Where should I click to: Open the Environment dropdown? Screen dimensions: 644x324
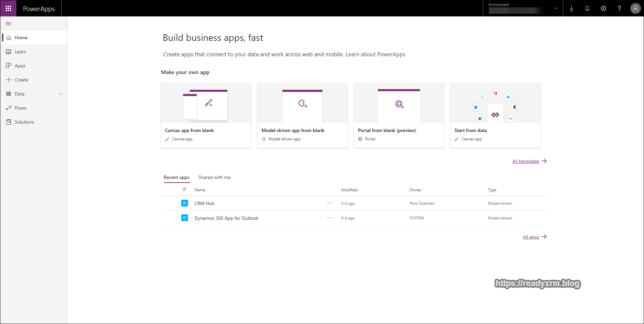(523, 8)
